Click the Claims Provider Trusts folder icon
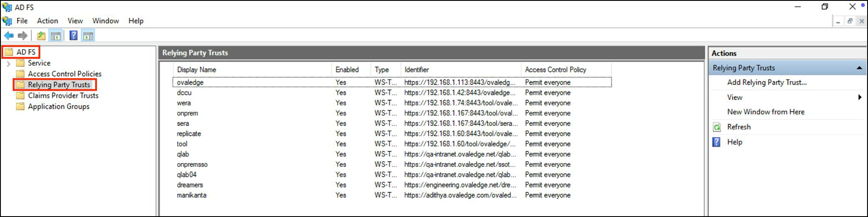This screenshot has height=217, width=868. (x=20, y=96)
